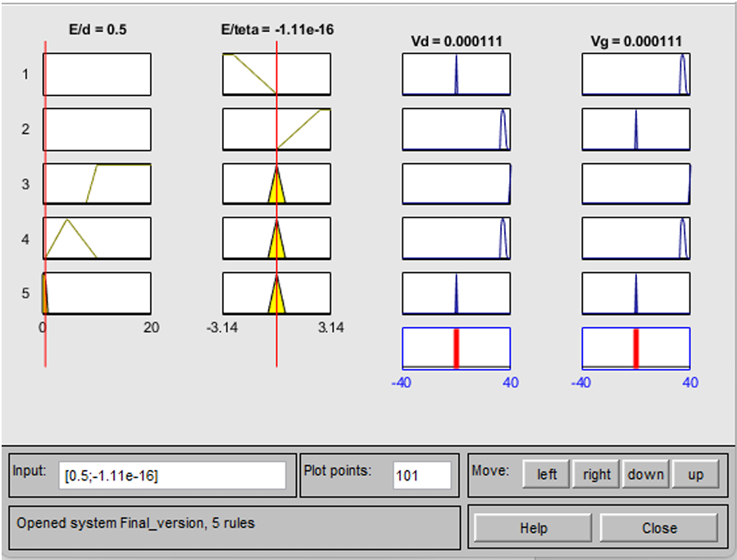Shift plots with the "down" button
The image size is (737, 560).
pos(645,474)
